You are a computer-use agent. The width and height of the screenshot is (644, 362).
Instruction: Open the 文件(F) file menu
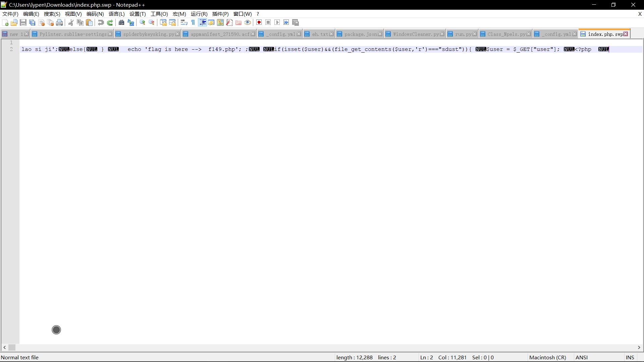pos(10,14)
